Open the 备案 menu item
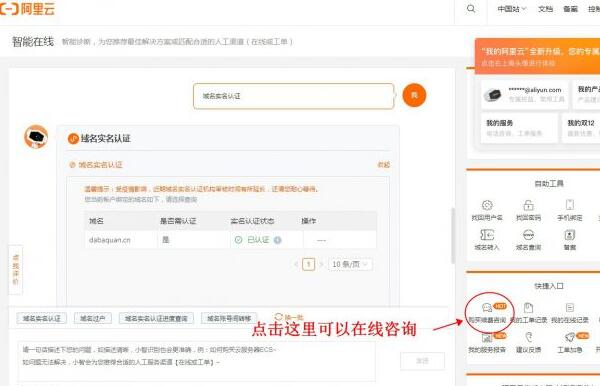 (x=570, y=9)
